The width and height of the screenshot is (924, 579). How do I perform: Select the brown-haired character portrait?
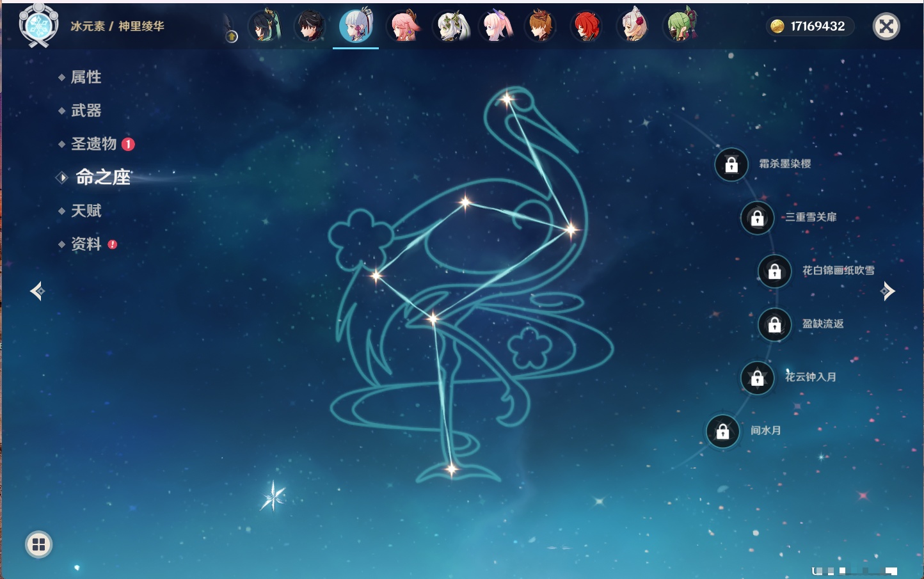(540, 27)
